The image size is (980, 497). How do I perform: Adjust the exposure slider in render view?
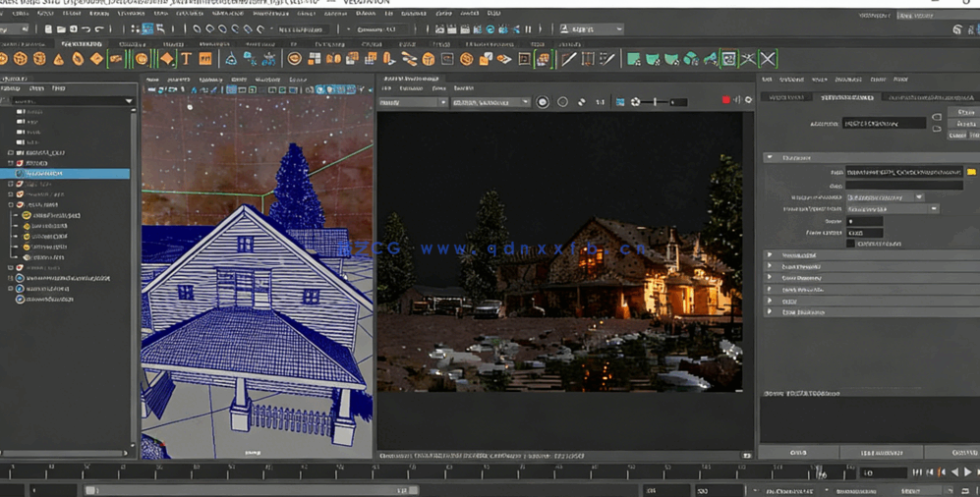(x=656, y=102)
